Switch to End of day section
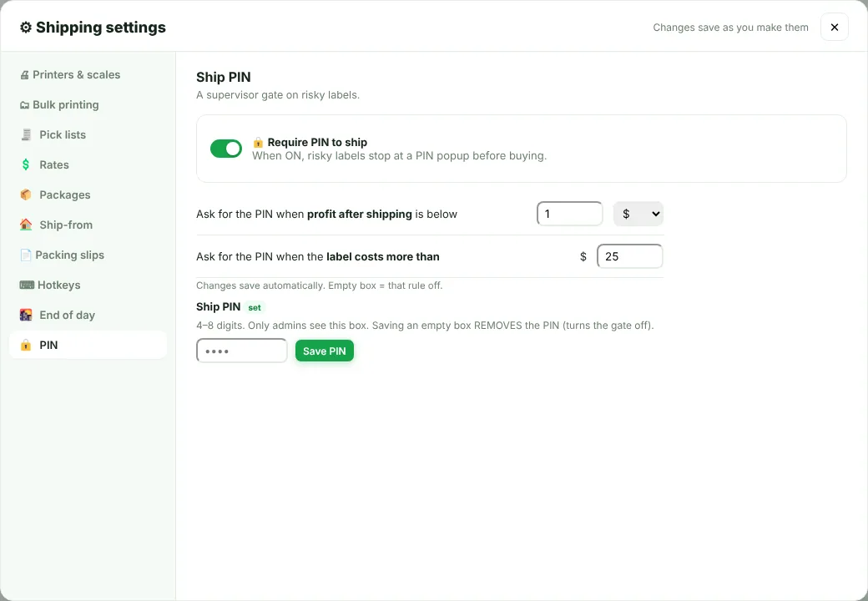 [88, 315]
